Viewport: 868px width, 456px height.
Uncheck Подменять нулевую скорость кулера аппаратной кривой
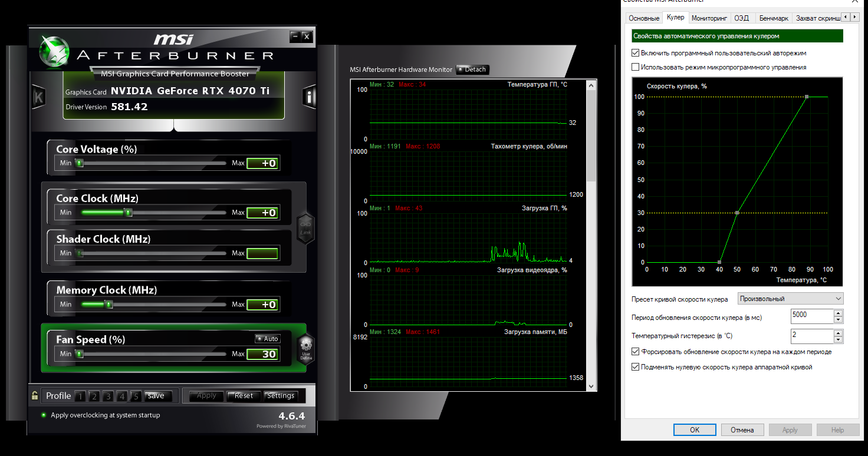point(635,367)
